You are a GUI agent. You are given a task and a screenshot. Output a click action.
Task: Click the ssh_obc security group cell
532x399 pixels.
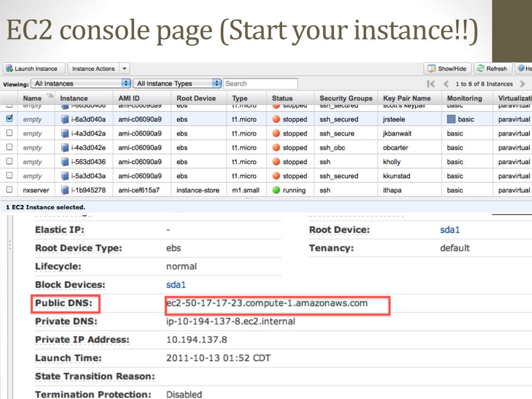[x=332, y=148]
